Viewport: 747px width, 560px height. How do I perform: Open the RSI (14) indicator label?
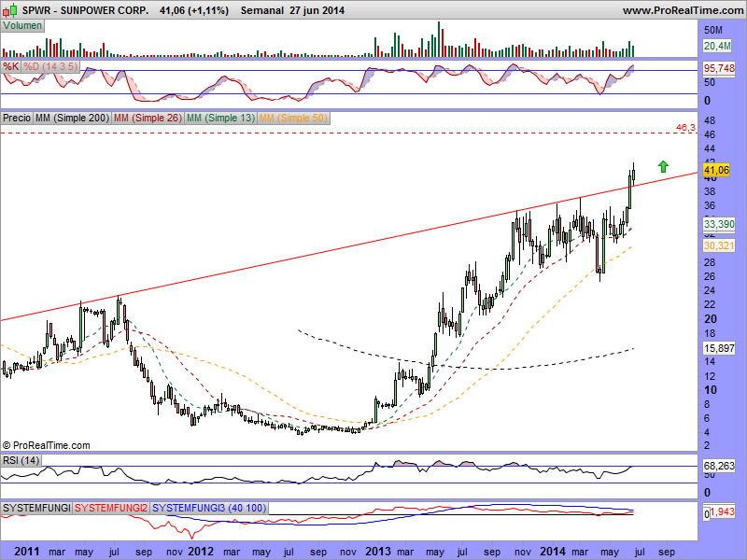[x=21, y=460]
